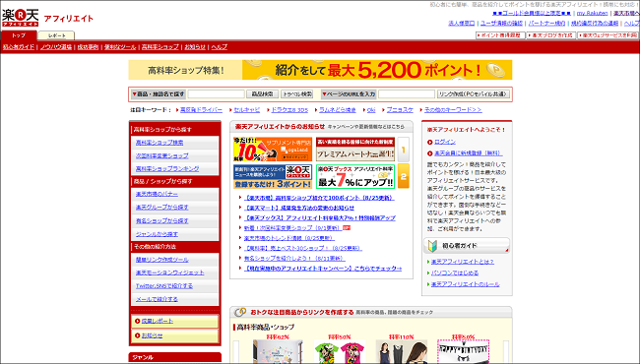Viewport: 640px width, 364px height.
Task: Show banner page 2
Action: tap(404, 176)
